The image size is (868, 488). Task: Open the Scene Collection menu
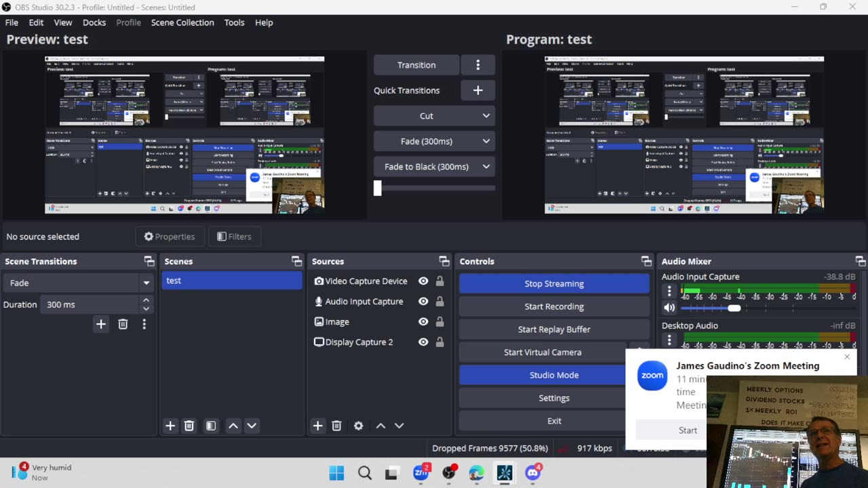(182, 22)
